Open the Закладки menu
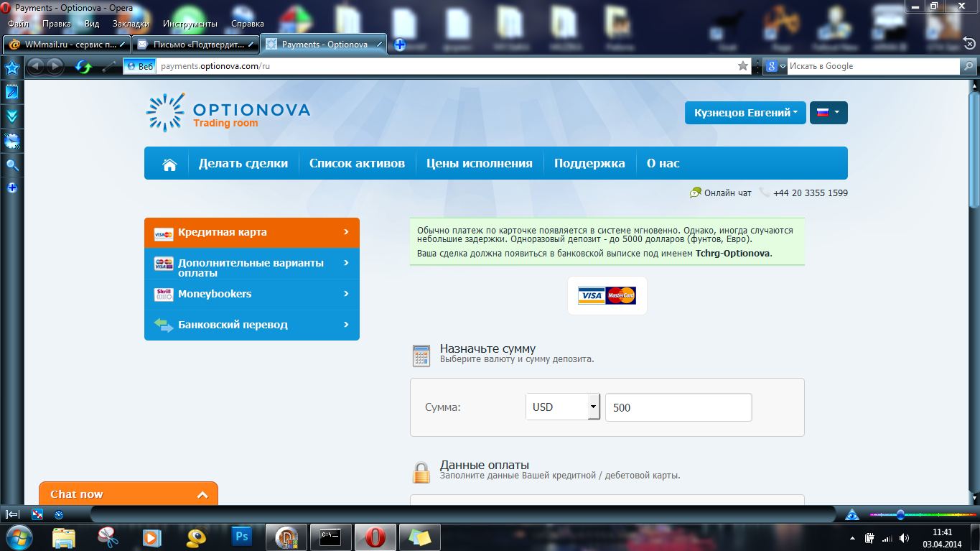The height and width of the screenshot is (551, 980). (x=131, y=24)
